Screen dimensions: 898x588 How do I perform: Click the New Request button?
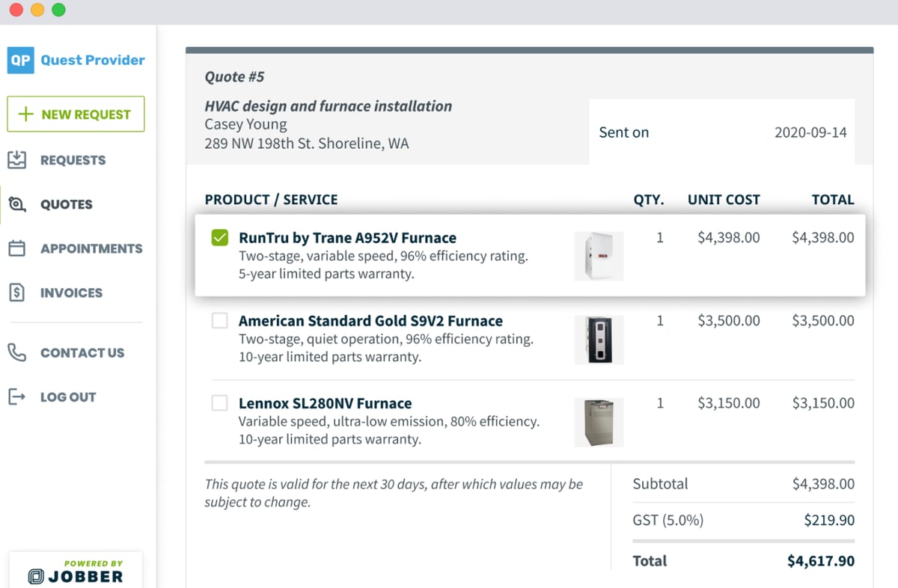click(76, 114)
